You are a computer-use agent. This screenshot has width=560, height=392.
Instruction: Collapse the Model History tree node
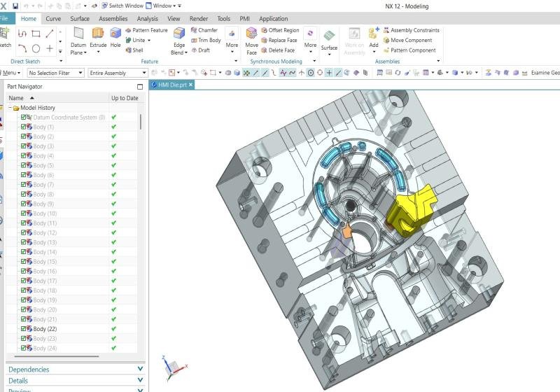9,108
